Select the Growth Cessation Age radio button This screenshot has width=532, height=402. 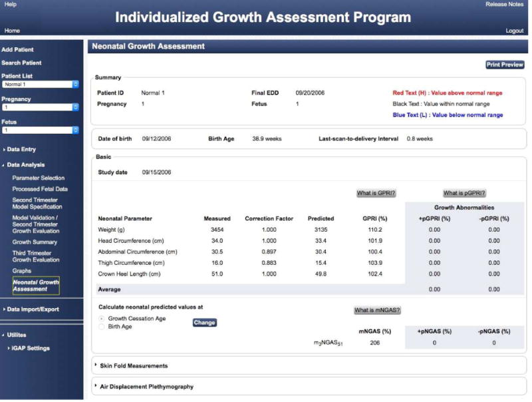pos(102,319)
